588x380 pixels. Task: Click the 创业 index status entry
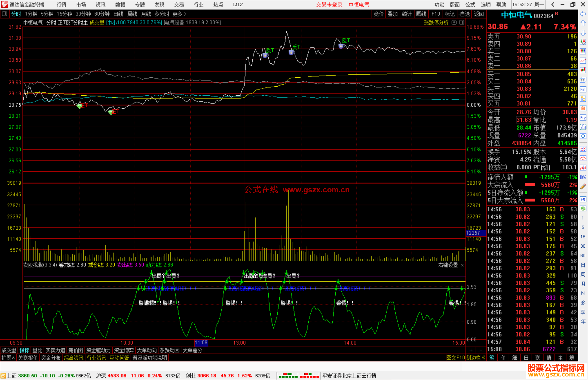[x=228, y=376]
